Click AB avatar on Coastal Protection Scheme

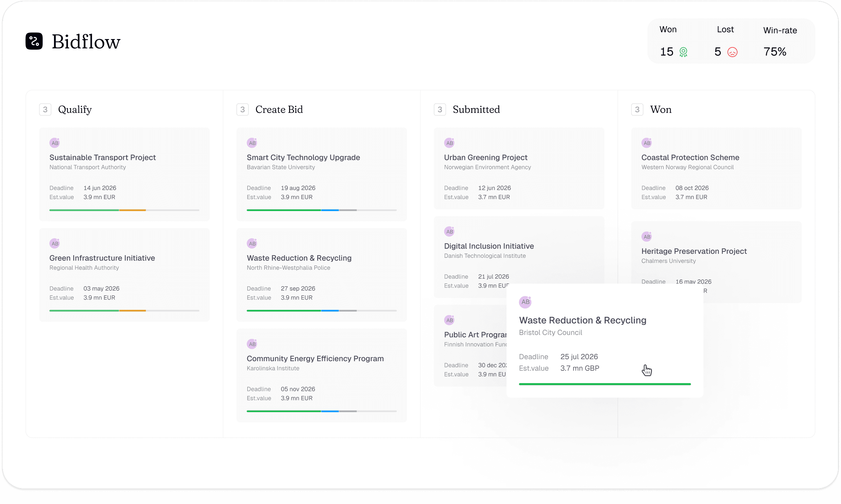pos(646,142)
